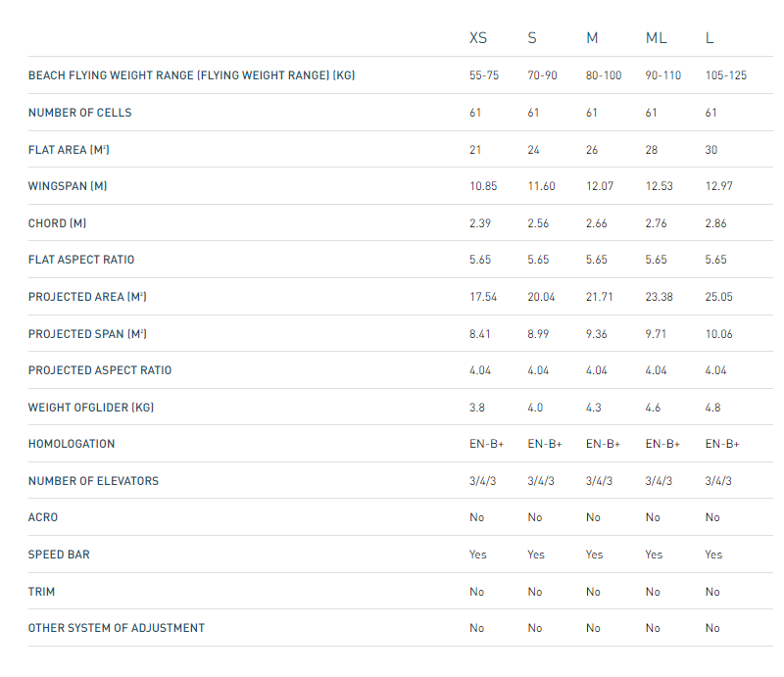Image resolution: width=784 pixels, height=677 pixels.
Task: Click the Projected Aspect Ratio row label
Action: coord(100,370)
